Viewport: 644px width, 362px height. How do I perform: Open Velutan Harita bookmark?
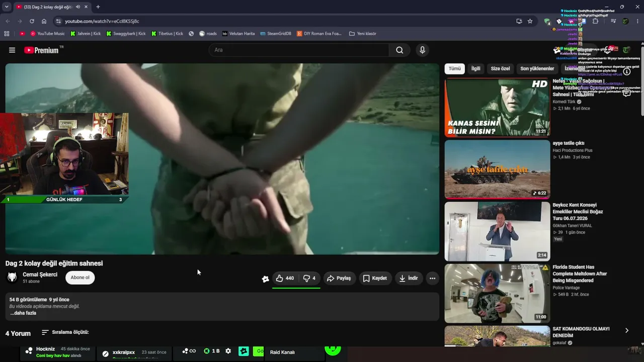coord(238,34)
